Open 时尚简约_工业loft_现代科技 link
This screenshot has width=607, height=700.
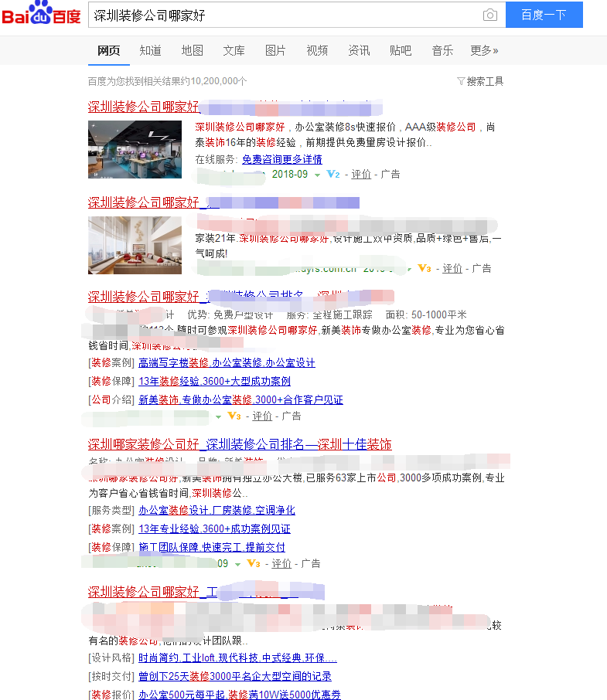pos(237,658)
